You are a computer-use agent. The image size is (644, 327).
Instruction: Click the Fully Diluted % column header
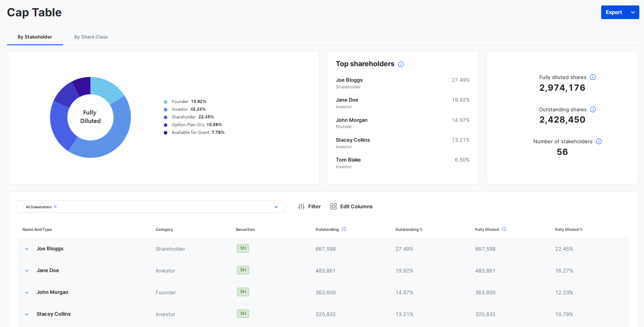pyautogui.click(x=569, y=230)
